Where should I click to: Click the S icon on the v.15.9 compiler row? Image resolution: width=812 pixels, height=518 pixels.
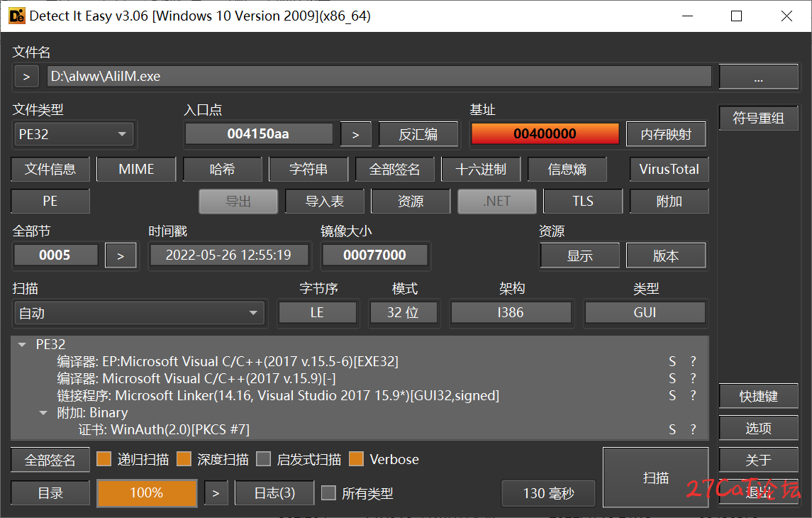point(672,378)
